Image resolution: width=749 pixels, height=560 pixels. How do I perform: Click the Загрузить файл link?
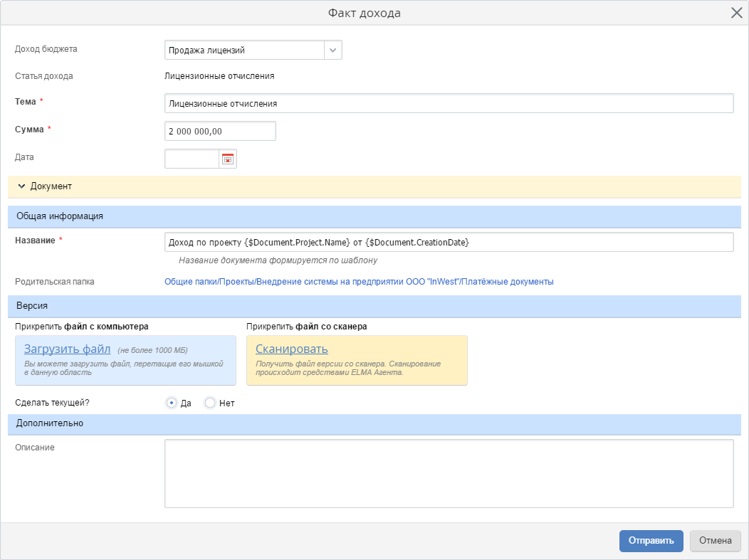67,349
